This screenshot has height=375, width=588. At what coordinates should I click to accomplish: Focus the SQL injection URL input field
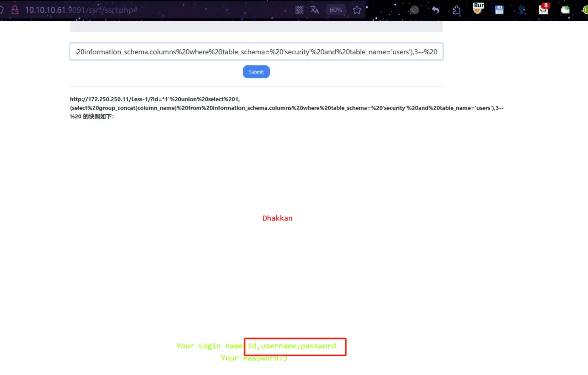[x=256, y=52]
